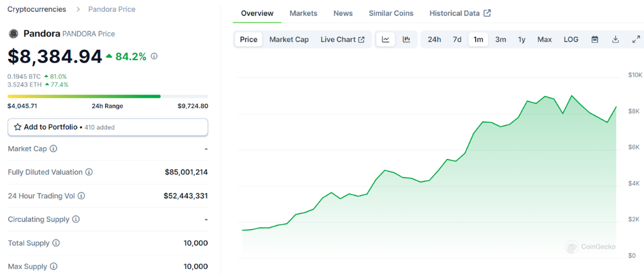This screenshot has width=644, height=275.
Task: Click Add to Portfolio button
Action: click(108, 127)
